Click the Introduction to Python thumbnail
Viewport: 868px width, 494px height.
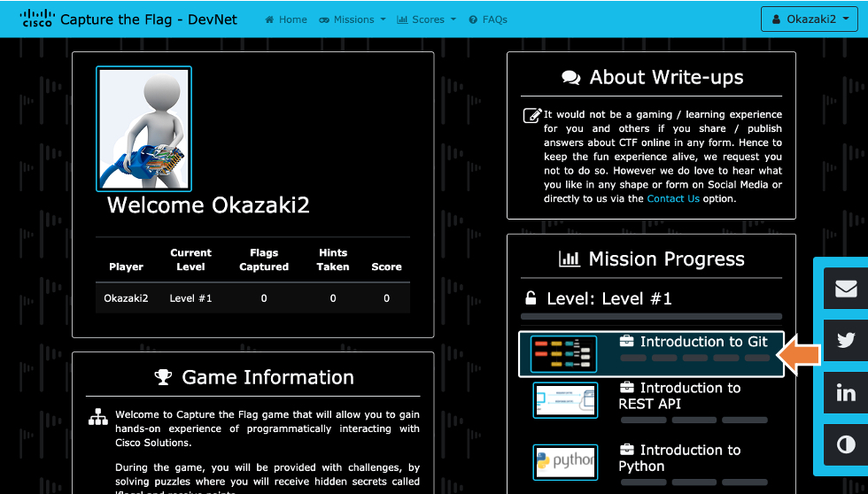(x=565, y=462)
